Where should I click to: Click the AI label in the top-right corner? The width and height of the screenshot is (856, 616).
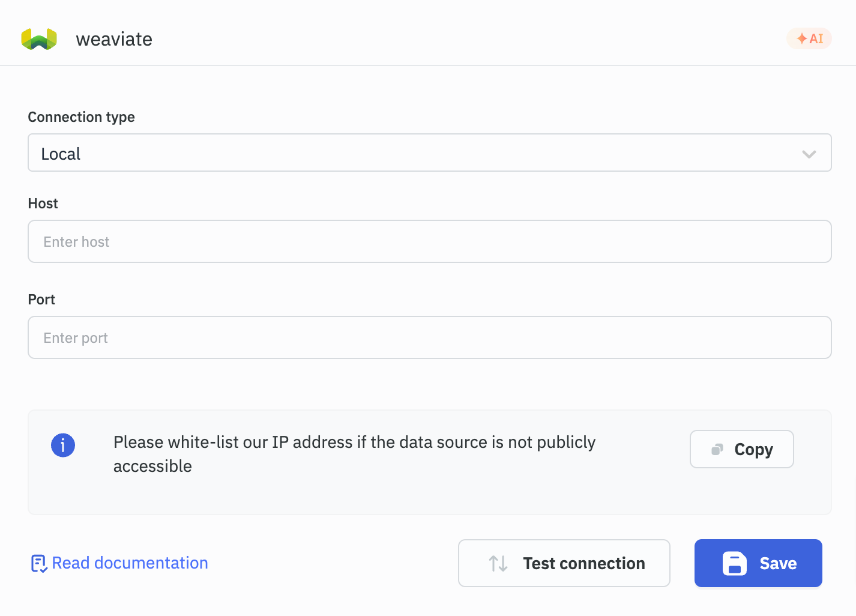tap(815, 38)
